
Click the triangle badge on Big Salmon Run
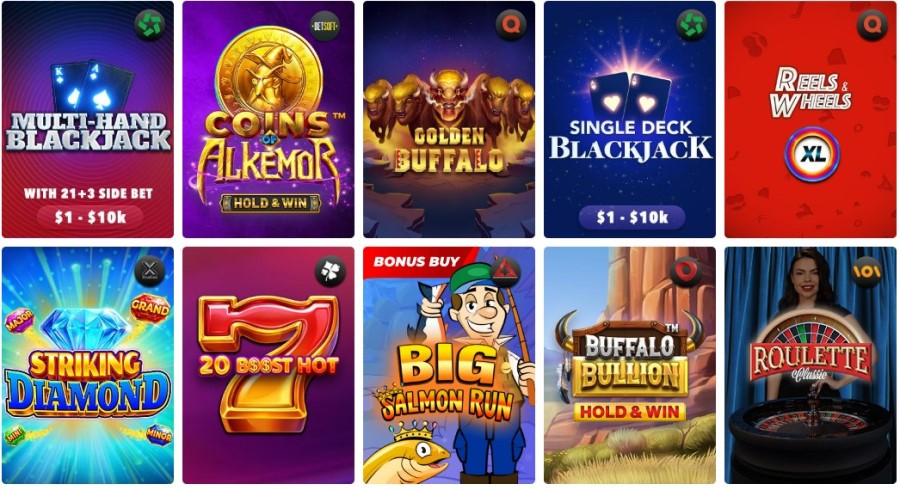506,271
